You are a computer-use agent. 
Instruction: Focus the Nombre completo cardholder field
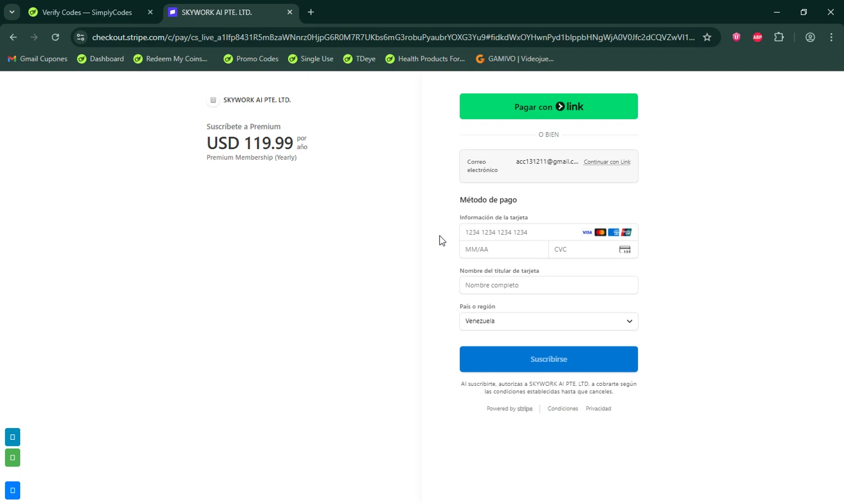[x=549, y=285]
